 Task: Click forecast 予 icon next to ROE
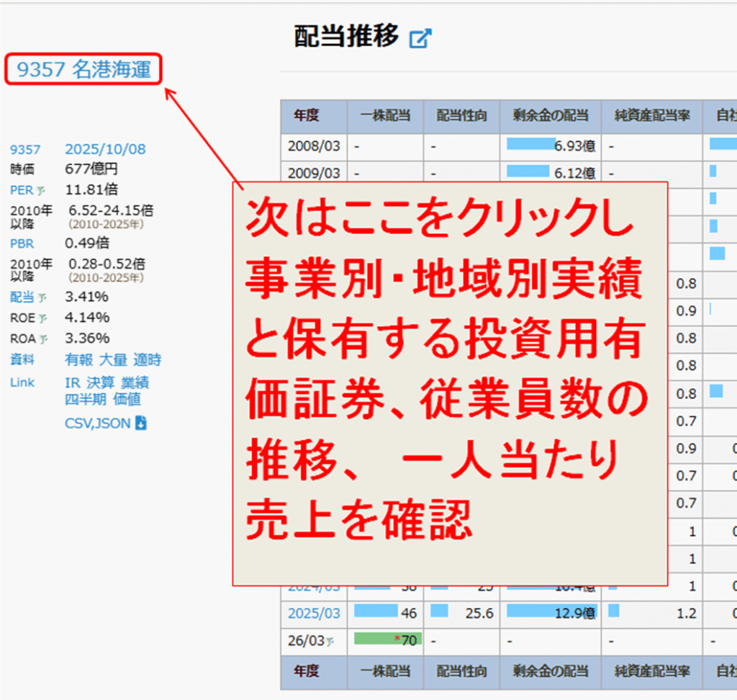coord(42,318)
